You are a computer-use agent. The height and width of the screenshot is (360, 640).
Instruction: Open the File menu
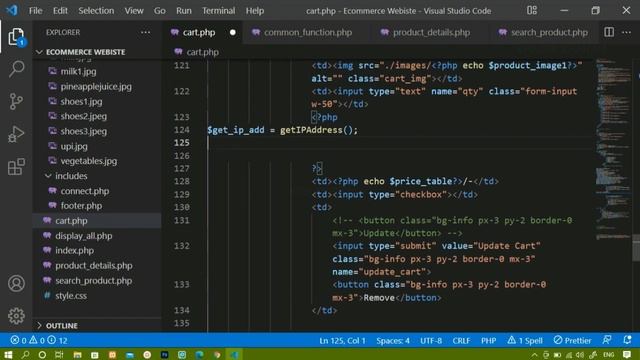coord(36,11)
